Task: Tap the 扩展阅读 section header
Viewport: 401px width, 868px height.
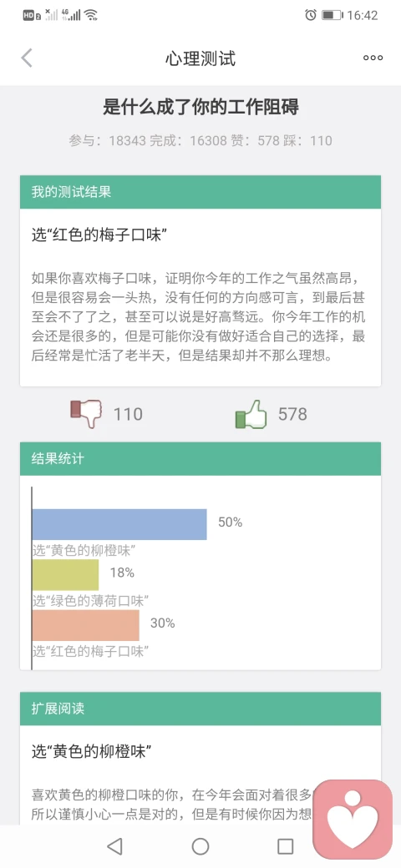Action: 200,709
